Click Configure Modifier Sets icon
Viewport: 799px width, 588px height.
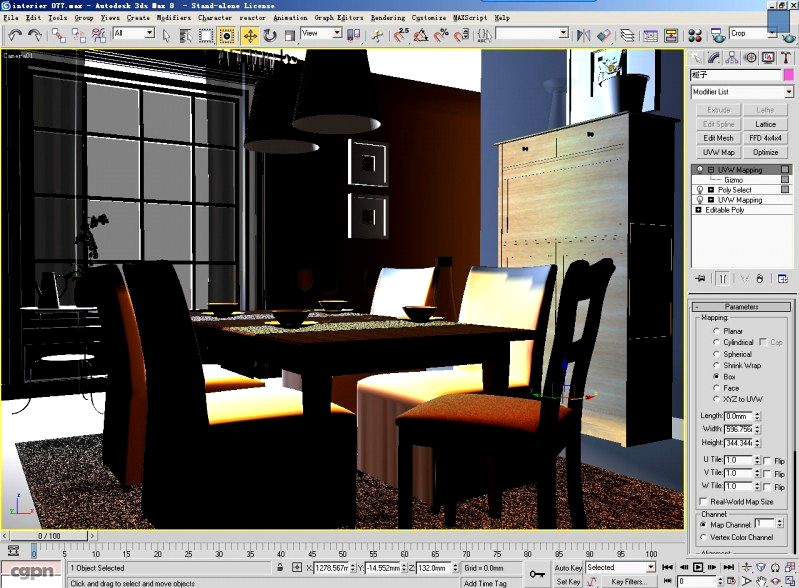point(783,278)
